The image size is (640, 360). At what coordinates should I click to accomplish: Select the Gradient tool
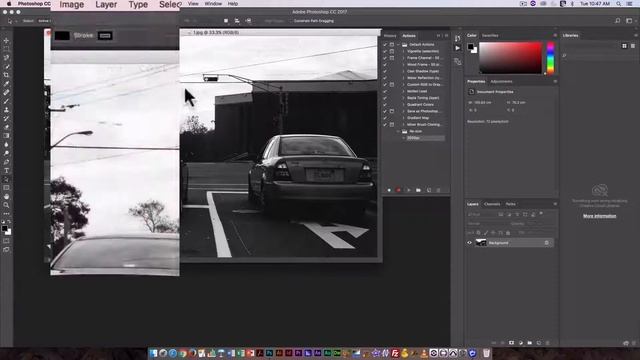(6, 136)
